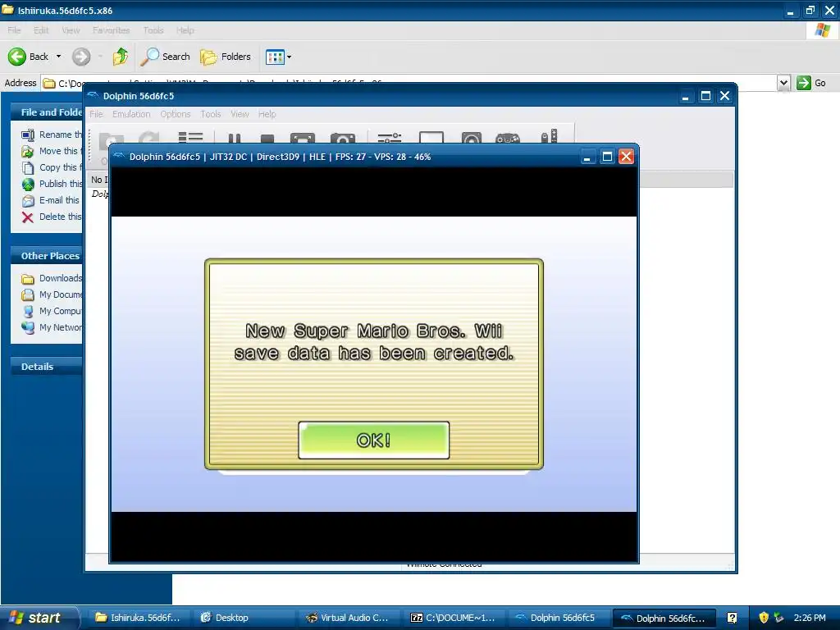This screenshot has width=840, height=630.
Task: Minimize the Dolphin main window
Action: click(x=685, y=97)
